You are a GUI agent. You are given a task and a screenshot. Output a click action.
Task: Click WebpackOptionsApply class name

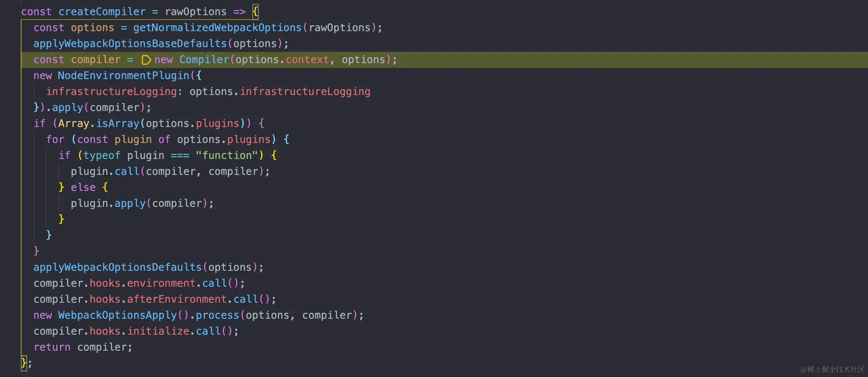click(x=117, y=315)
